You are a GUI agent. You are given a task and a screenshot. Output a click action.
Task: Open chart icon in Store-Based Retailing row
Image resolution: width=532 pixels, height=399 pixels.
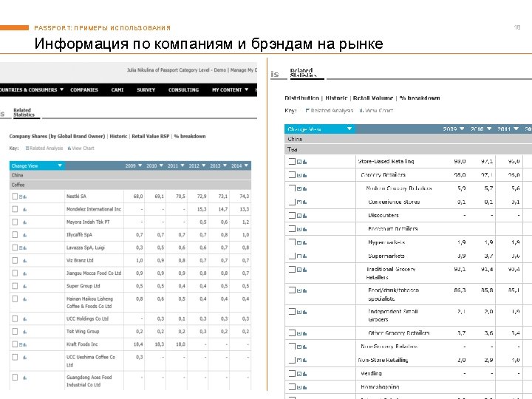304,162
